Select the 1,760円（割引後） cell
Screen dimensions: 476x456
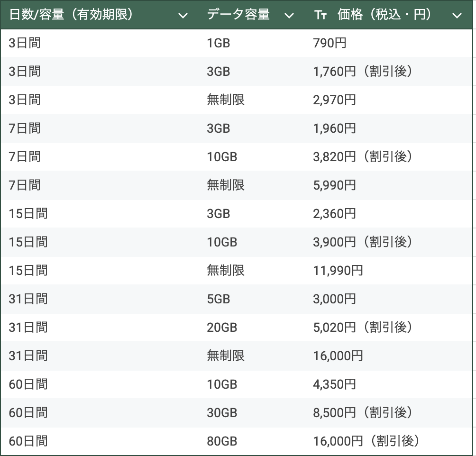(362, 72)
